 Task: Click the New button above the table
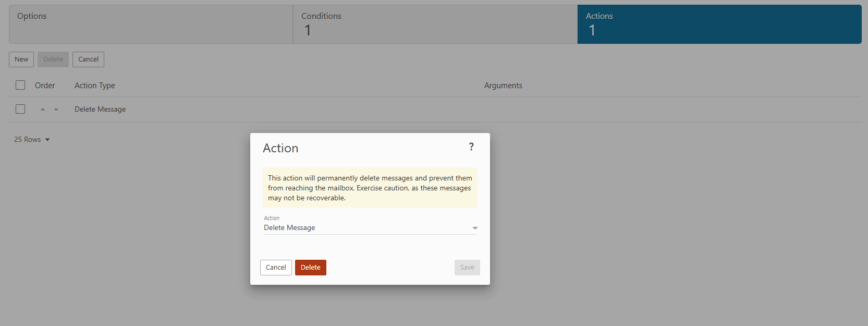[21, 59]
